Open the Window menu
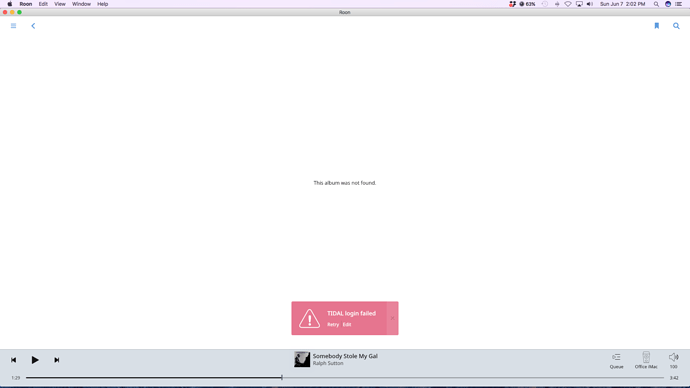The height and width of the screenshot is (388, 690). pyautogui.click(x=81, y=4)
